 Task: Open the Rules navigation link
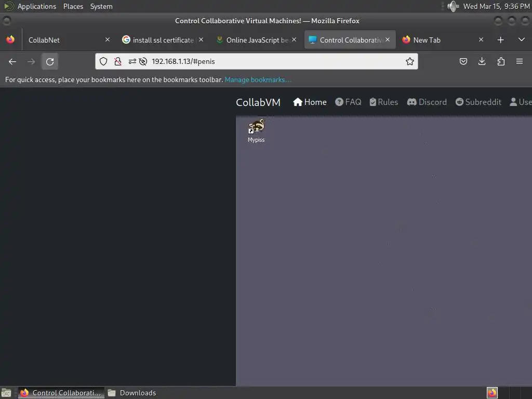[x=384, y=102]
